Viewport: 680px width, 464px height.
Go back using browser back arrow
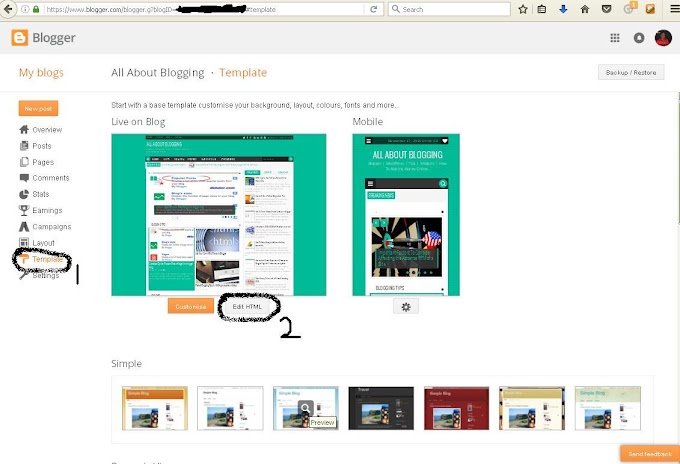click(7, 9)
